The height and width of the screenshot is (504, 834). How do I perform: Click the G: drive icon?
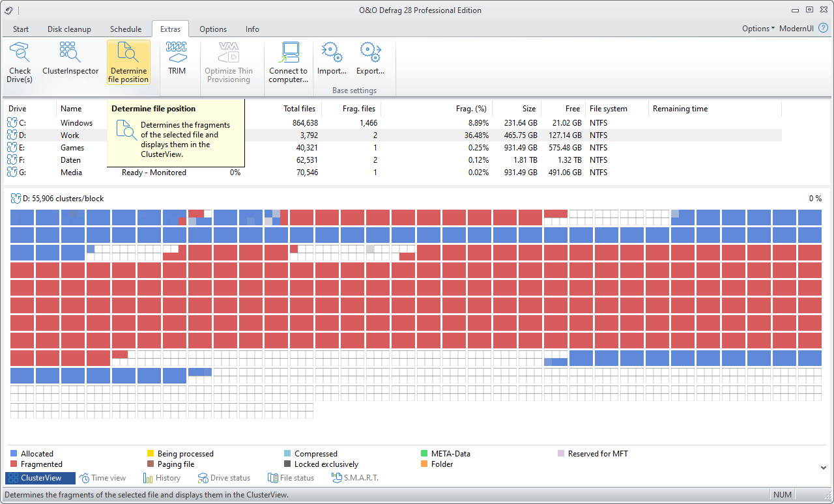tap(13, 172)
